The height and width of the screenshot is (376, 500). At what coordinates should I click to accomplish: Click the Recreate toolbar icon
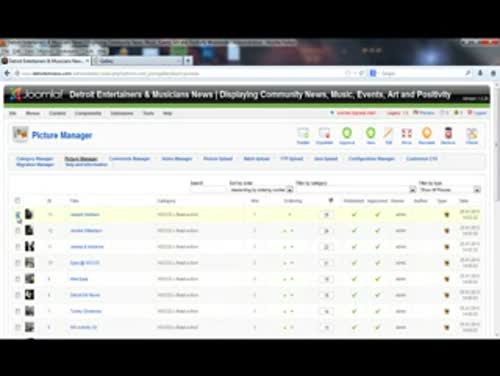pos(427,136)
